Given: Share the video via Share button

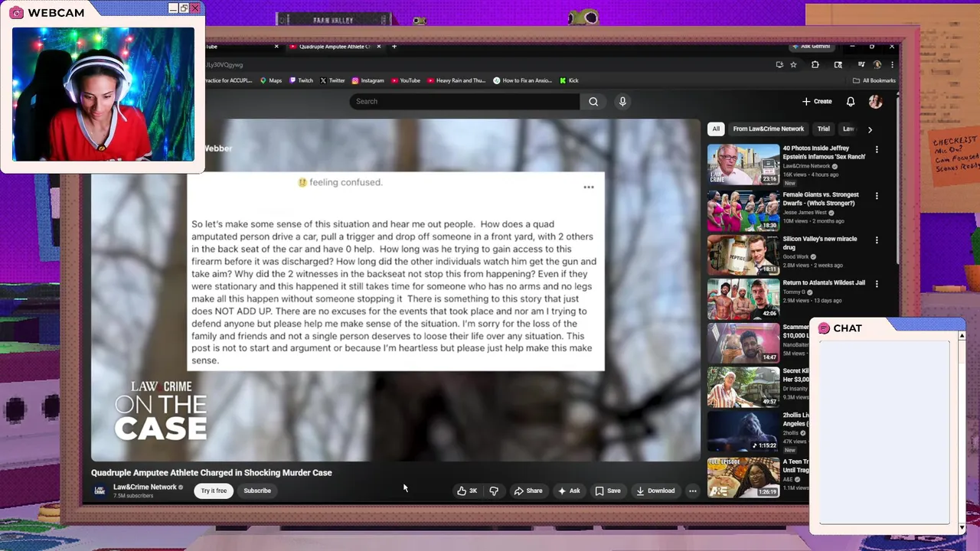Looking at the screenshot, I should click(528, 491).
